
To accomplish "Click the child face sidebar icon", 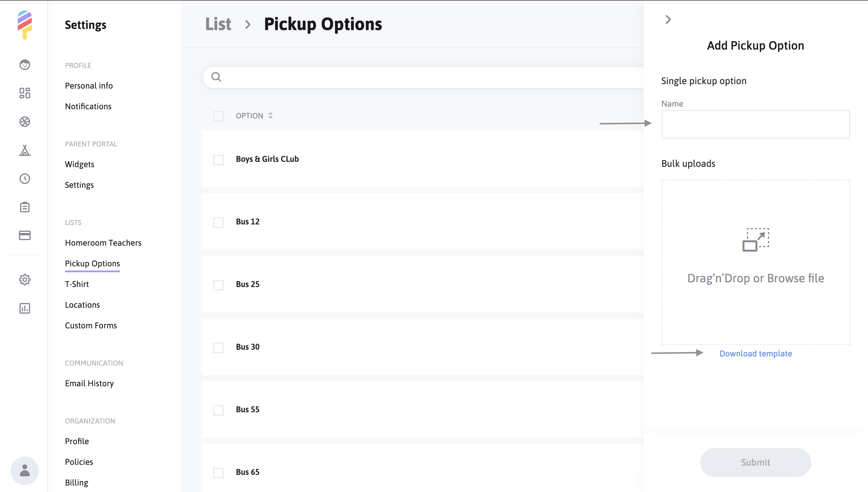I will pos(25,65).
